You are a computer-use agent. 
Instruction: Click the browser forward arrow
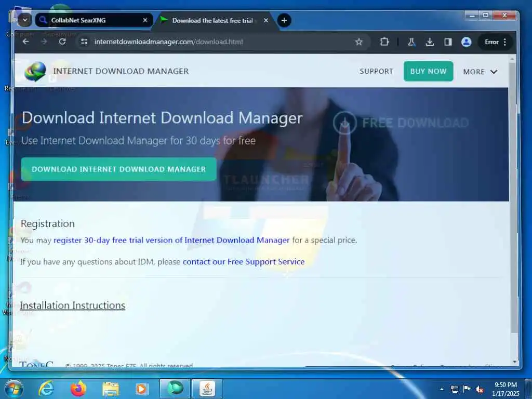44,42
